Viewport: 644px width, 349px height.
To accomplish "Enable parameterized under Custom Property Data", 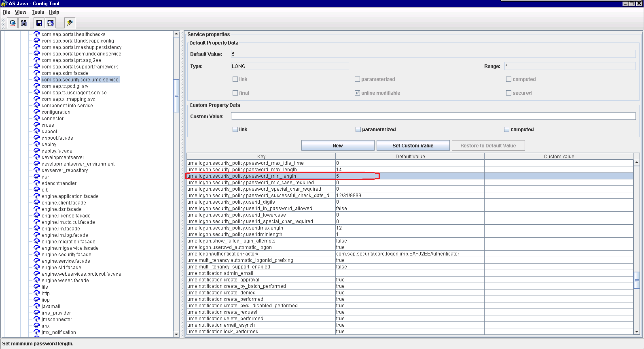I will [x=358, y=130].
